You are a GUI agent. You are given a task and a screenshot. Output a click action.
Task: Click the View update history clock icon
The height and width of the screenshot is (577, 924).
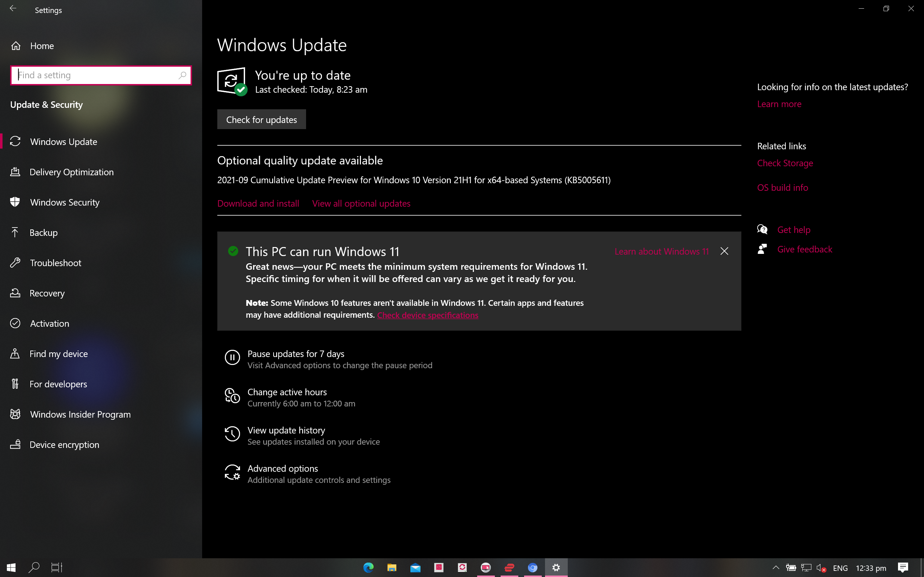[232, 434]
